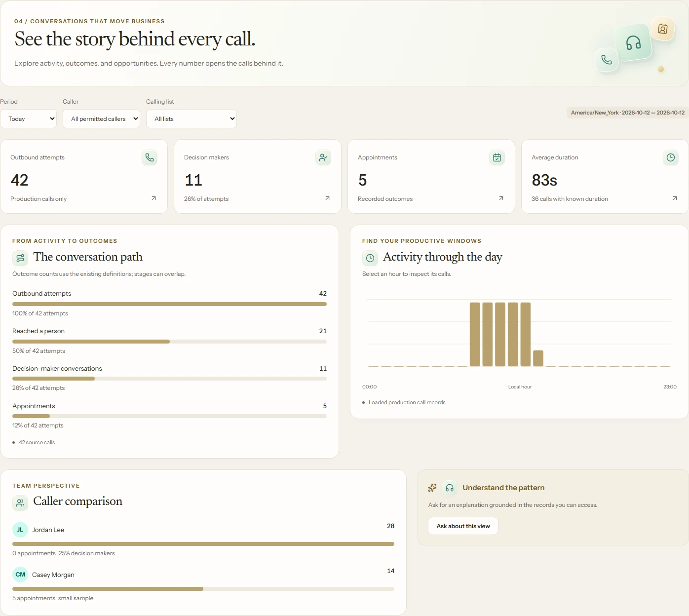Click the CM avatar

20,575
